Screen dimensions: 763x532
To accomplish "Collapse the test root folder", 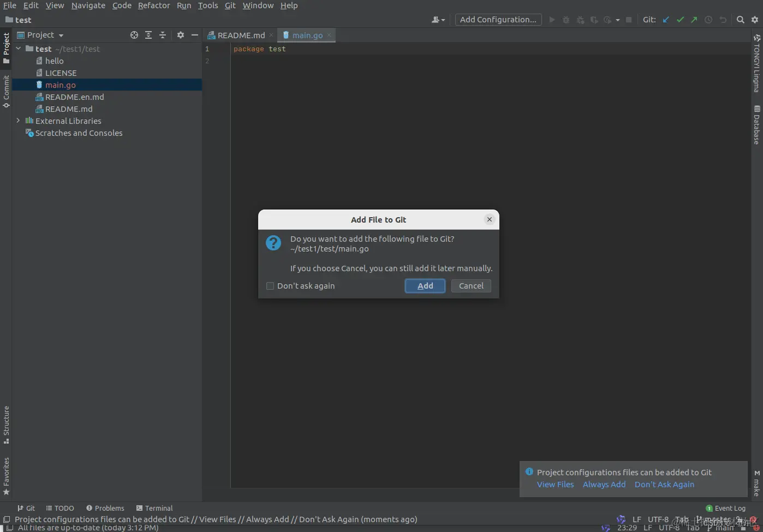I will [19, 49].
